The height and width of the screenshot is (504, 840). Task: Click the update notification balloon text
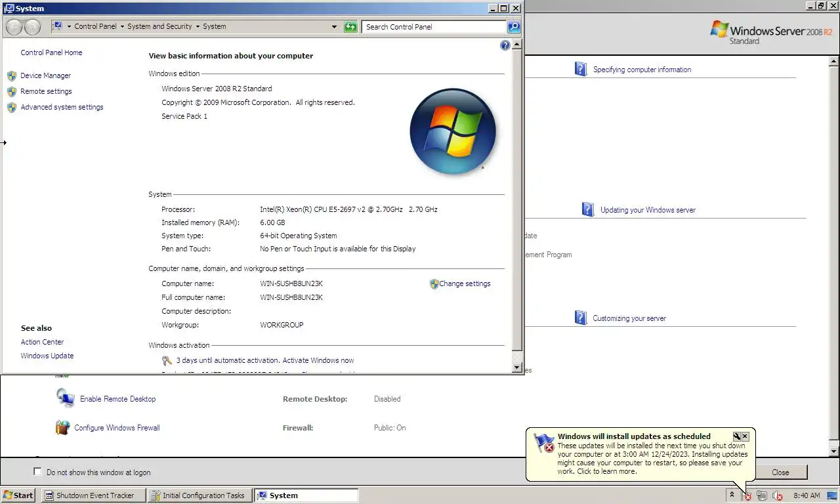pos(653,458)
